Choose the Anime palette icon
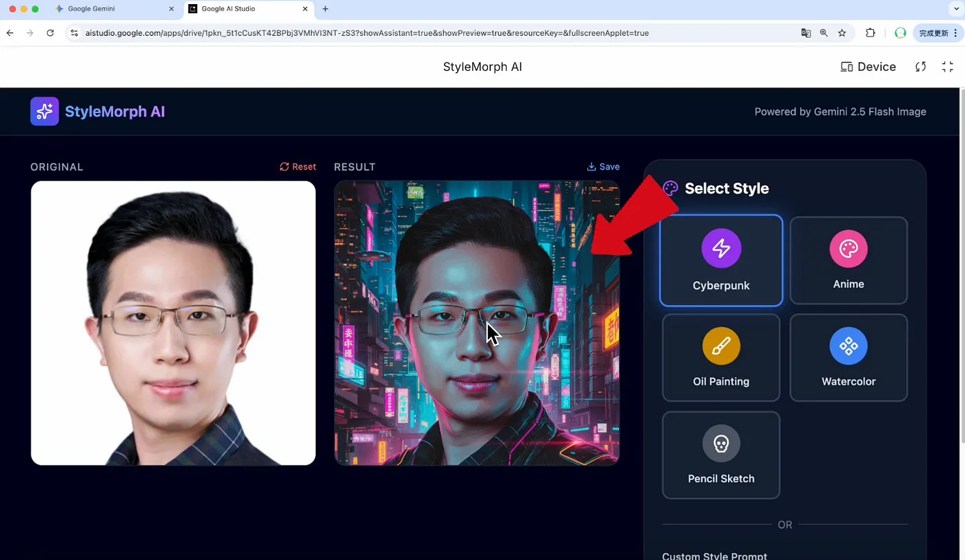965x560 pixels. (x=849, y=248)
